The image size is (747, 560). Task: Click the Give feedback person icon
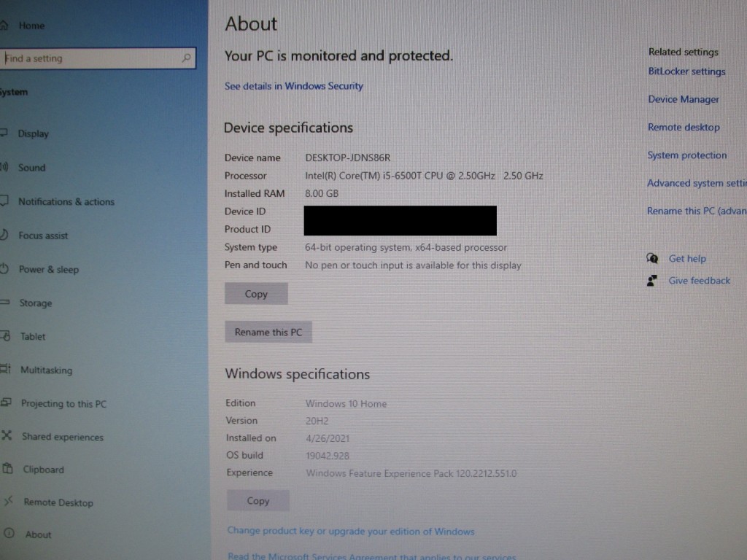pos(652,281)
